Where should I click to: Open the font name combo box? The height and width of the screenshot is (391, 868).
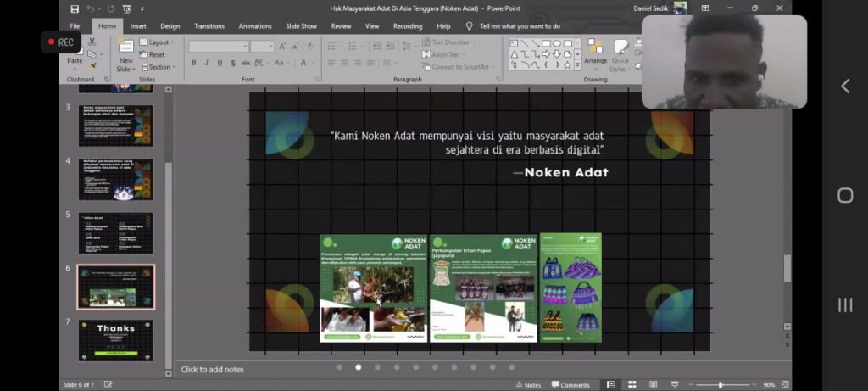coord(218,46)
